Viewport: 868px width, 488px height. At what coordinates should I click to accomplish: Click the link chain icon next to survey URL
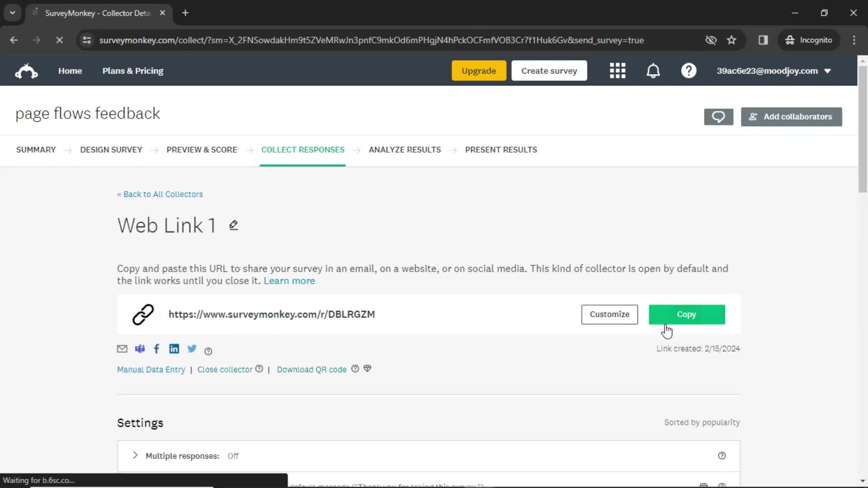point(142,314)
